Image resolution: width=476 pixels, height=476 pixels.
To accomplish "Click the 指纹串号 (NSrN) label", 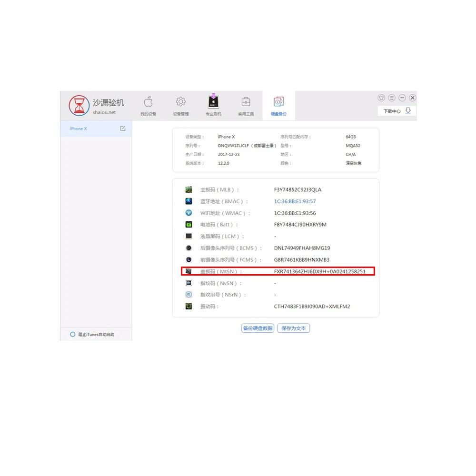I will 223,295.
